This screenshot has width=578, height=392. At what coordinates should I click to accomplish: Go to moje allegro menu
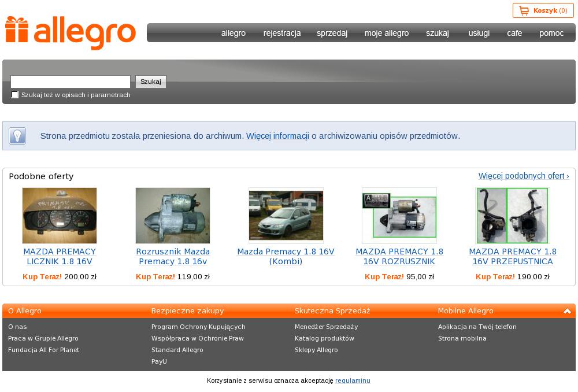pyautogui.click(x=387, y=33)
